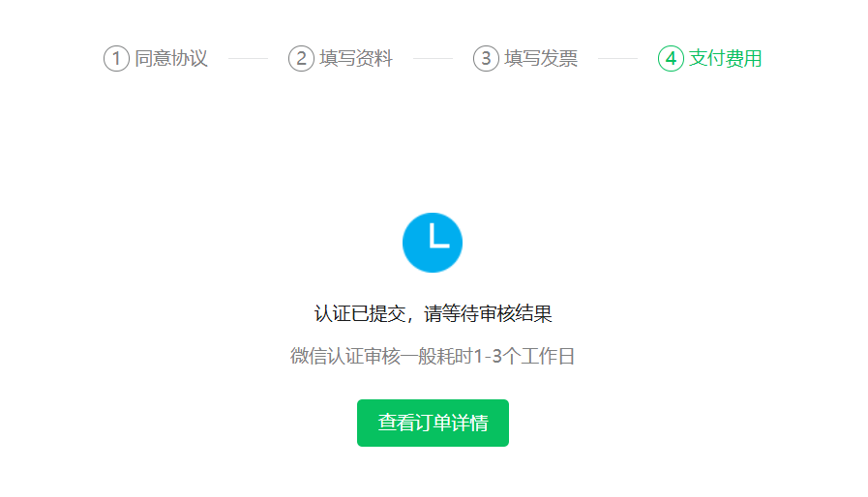Select the 同意协议 step label

171,58
